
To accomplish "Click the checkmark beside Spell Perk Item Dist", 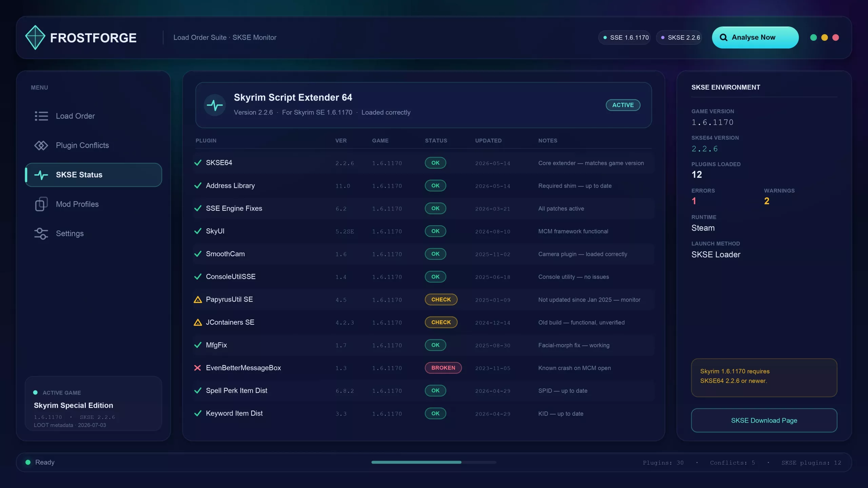I will (x=198, y=390).
